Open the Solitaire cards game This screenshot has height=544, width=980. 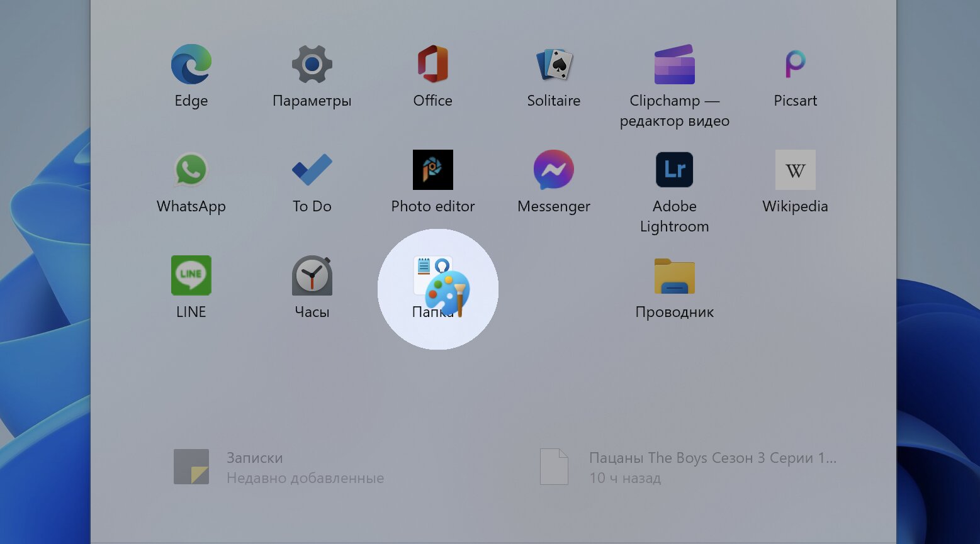tap(554, 64)
